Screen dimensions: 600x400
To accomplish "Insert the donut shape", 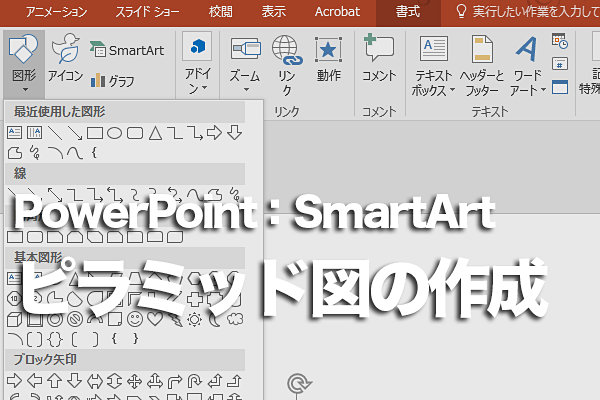I will pos(55,319).
